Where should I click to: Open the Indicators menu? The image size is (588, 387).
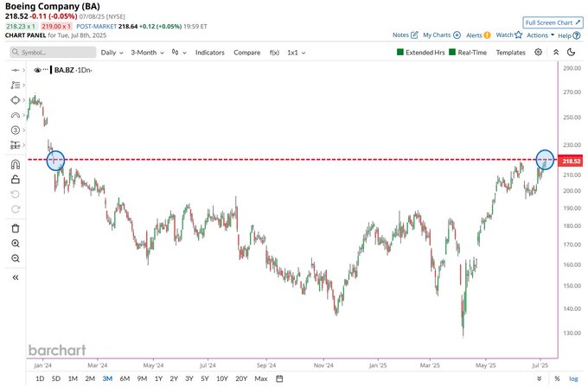pyautogui.click(x=209, y=53)
